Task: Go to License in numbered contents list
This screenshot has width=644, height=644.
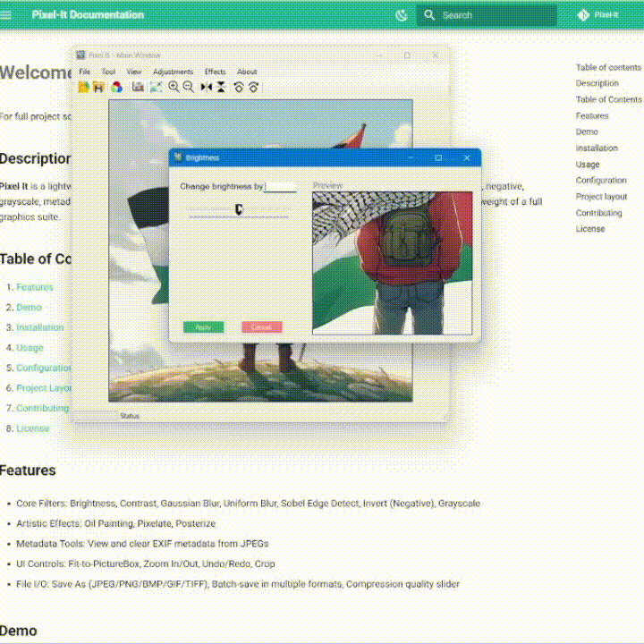Action: [33, 428]
